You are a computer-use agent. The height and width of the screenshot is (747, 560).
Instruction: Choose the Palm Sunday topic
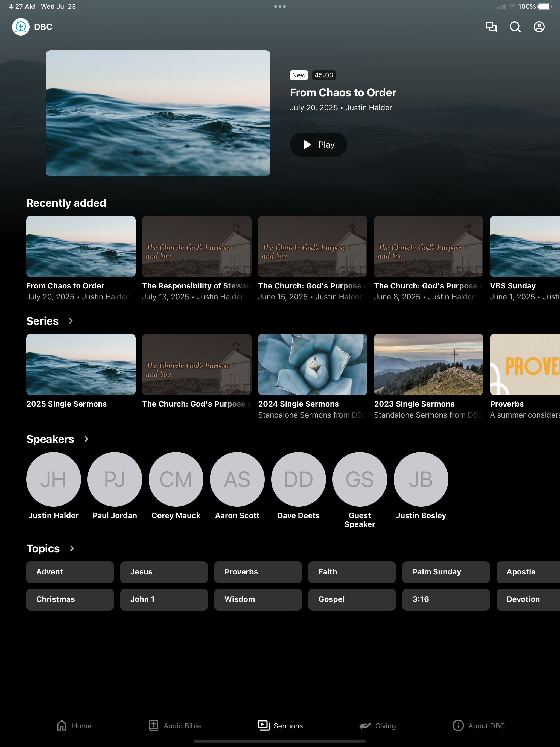pyautogui.click(x=446, y=572)
